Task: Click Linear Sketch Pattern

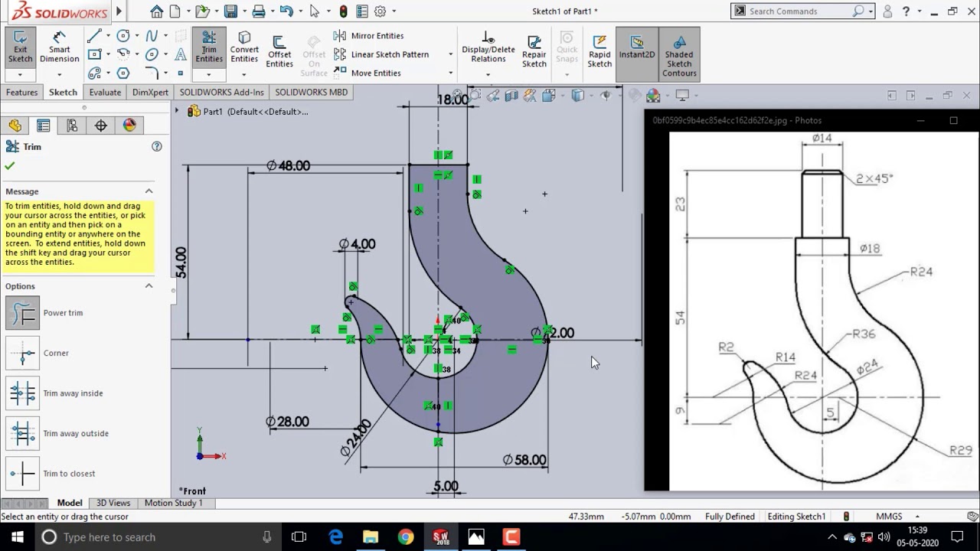Action: 381,54
